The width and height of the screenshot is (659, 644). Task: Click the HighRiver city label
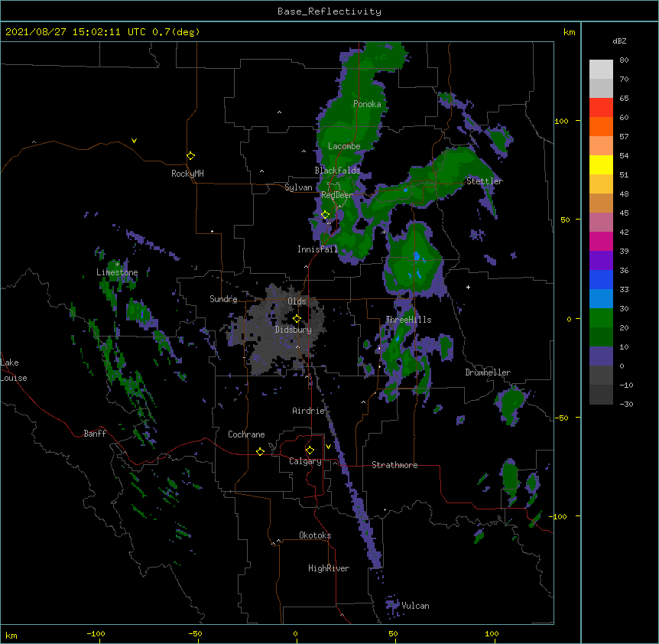(x=329, y=568)
